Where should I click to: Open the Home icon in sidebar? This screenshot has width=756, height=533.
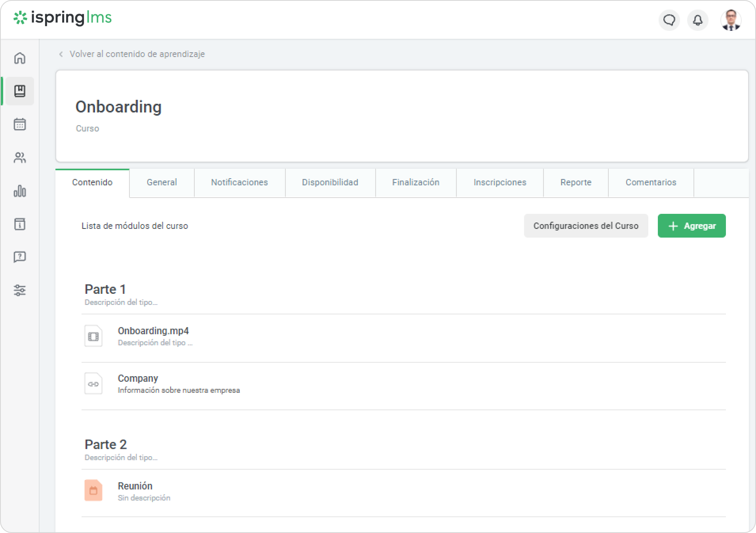click(x=19, y=58)
